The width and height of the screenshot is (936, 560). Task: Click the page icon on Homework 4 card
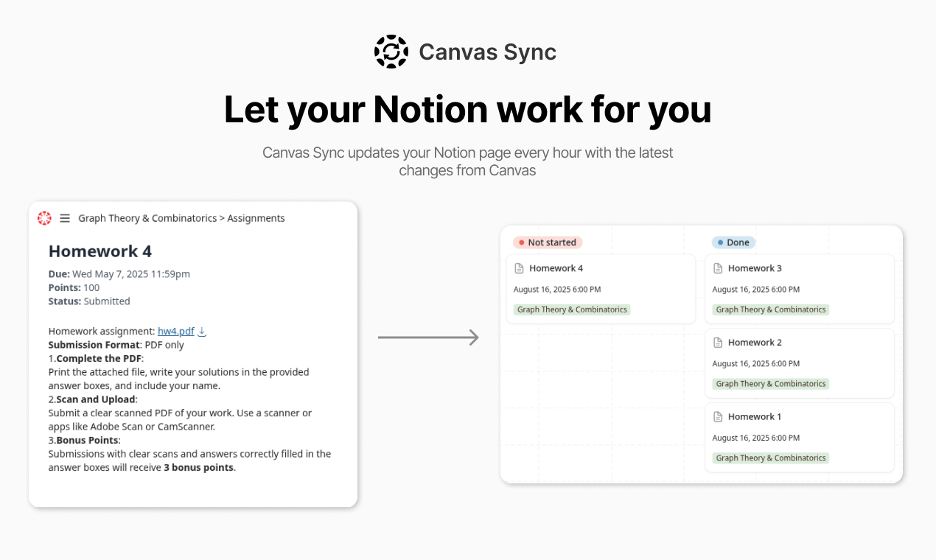519,268
